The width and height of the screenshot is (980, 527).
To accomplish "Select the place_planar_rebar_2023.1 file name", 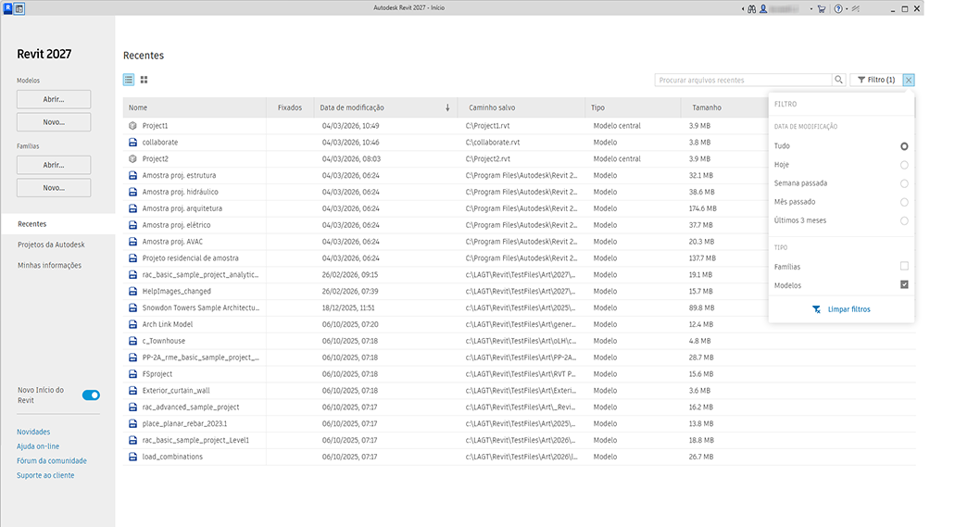I will [x=184, y=424].
